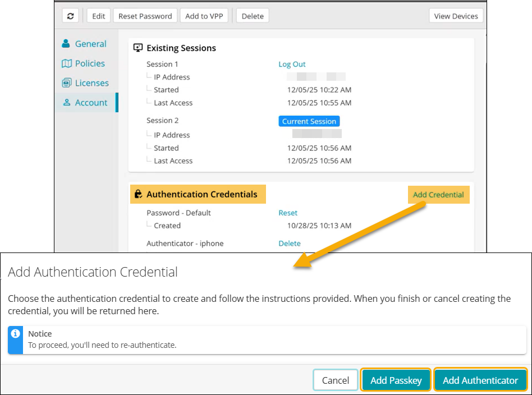This screenshot has width=532, height=395.
Task: Choose Add Passkey in the dialog
Action: point(396,380)
